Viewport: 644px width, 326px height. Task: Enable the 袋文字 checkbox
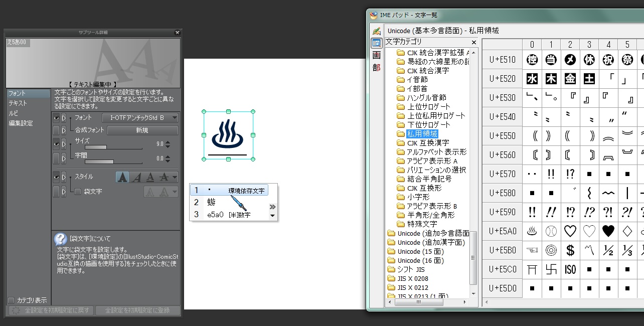(x=78, y=192)
